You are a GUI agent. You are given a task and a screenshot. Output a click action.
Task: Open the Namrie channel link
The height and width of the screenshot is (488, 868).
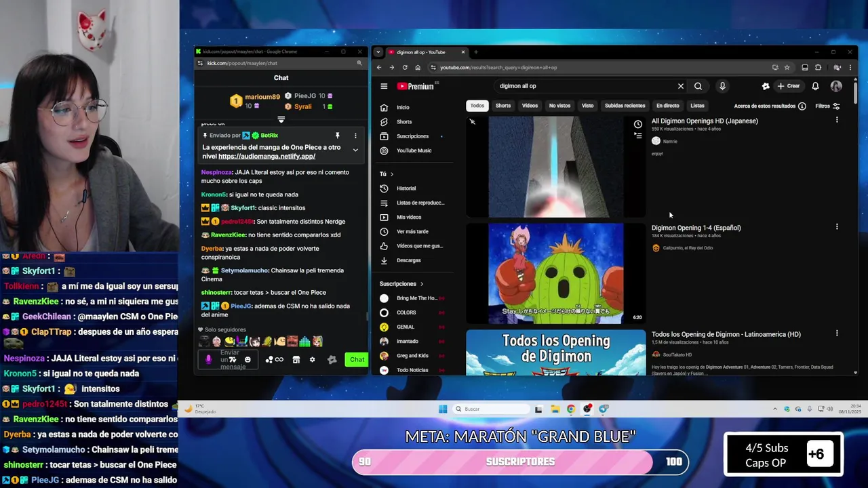click(669, 141)
